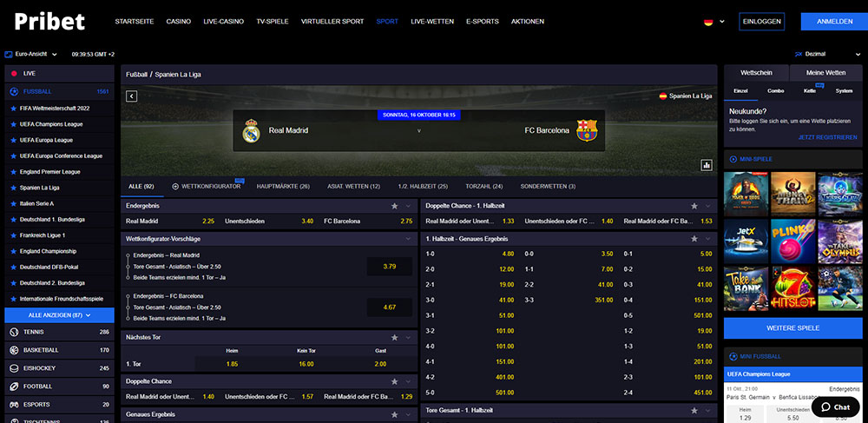Click the Spain flag by La Liga

(662, 96)
